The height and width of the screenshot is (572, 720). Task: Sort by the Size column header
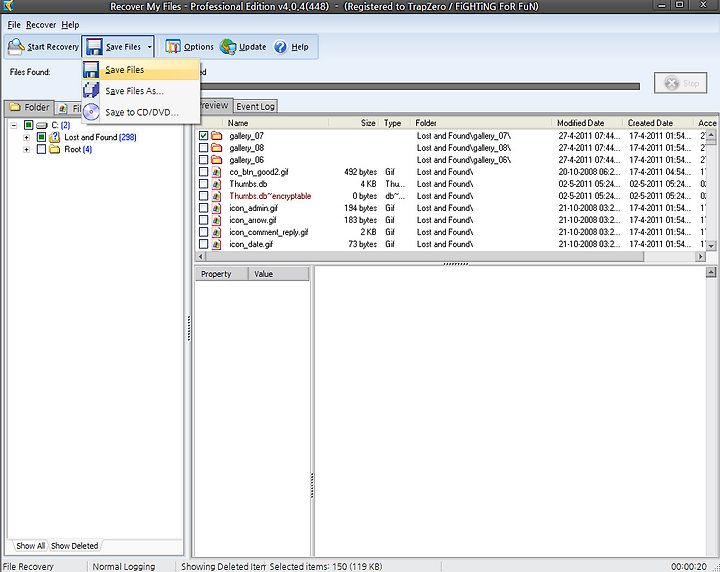pyautogui.click(x=354, y=123)
